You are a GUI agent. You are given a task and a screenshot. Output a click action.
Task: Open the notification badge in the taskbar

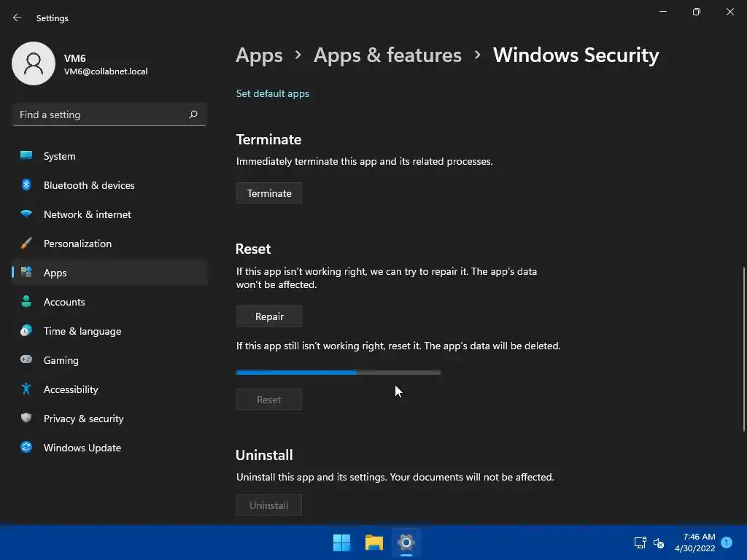(x=726, y=542)
